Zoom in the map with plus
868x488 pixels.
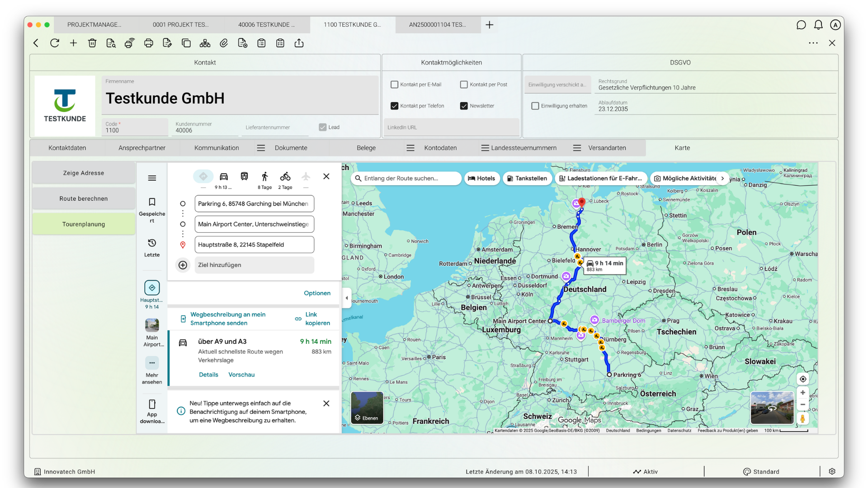[803, 393]
